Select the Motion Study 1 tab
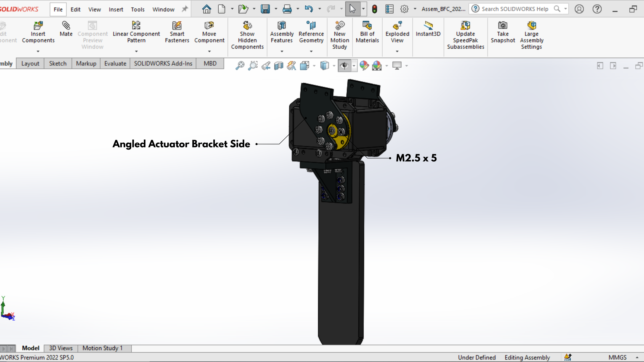Image resolution: width=644 pixels, height=362 pixels. pyautogui.click(x=103, y=348)
